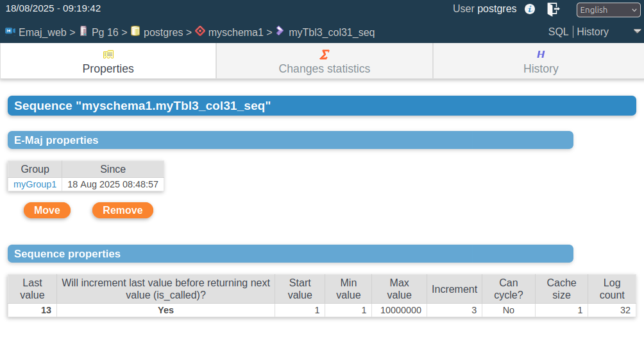Click the Cache size column header
Screen dimensions: 644x339
561,289
